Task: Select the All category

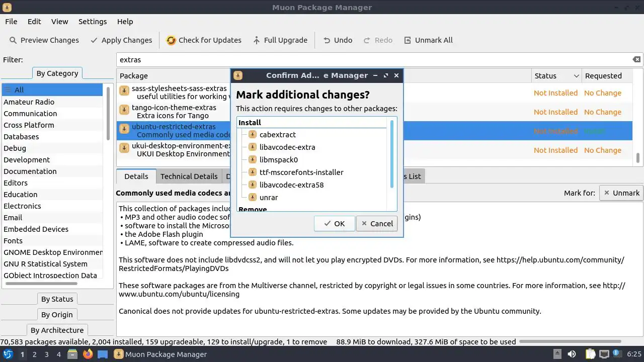Action: click(52, 90)
